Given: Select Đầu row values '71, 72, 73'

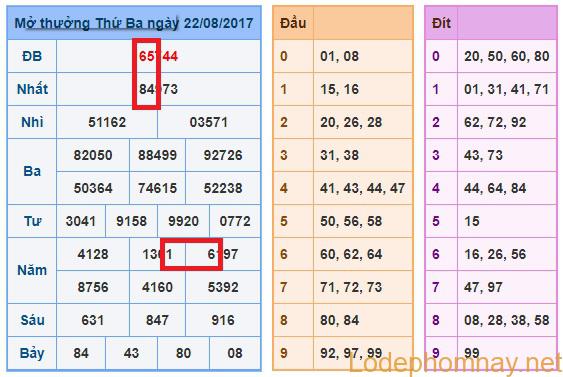Looking at the screenshot, I should (x=351, y=287).
